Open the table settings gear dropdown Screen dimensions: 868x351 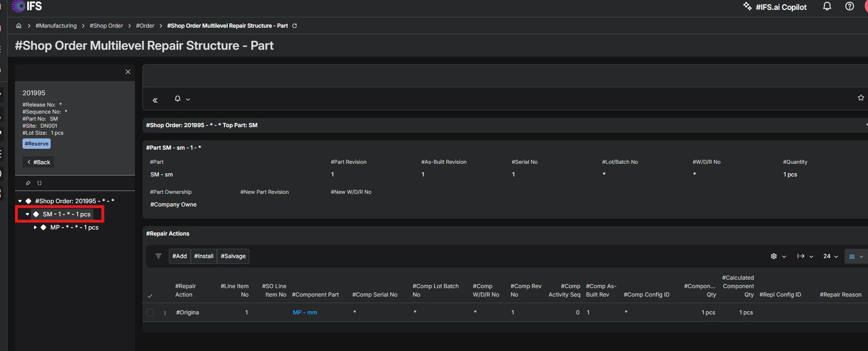click(x=778, y=256)
